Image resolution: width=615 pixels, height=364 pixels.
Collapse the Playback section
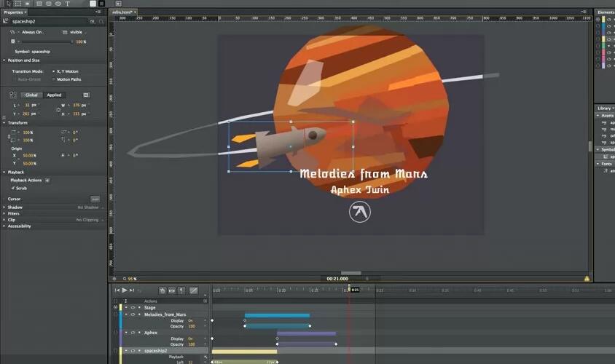(x=4, y=172)
